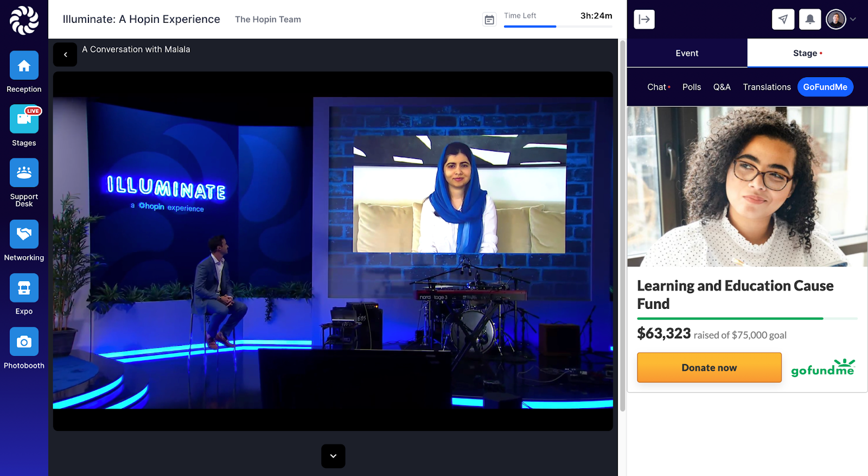Expand section below with down chevron

[x=333, y=456]
